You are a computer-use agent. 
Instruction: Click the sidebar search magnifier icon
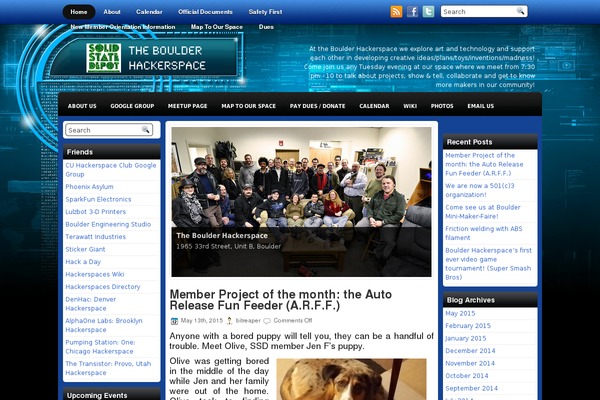pyautogui.click(x=145, y=130)
